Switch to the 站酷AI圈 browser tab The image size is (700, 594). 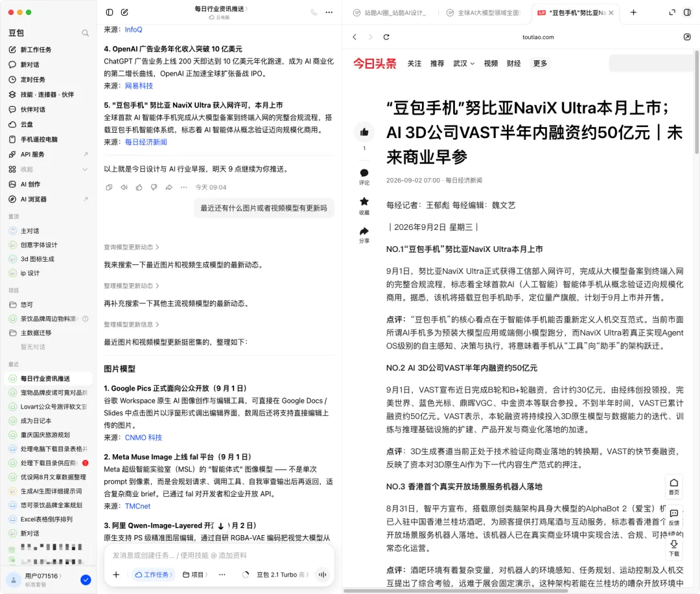[x=390, y=12]
